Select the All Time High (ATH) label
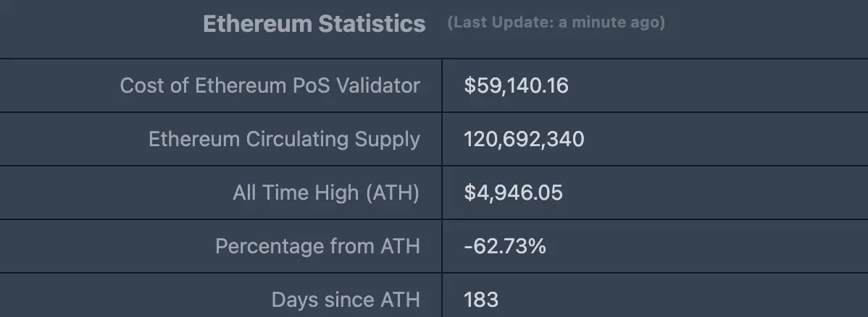This screenshot has height=317, width=868. point(326,193)
